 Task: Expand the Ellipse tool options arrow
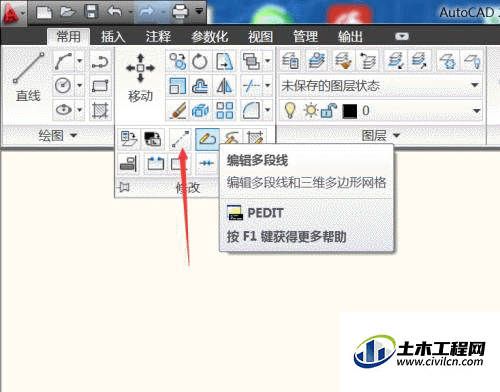[x=80, y=109]
